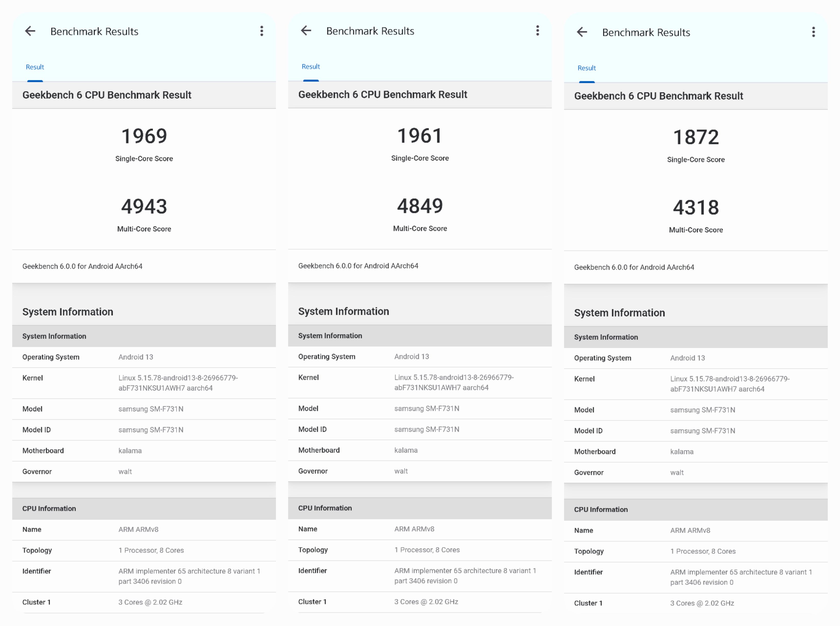Select Result tab in the 1969 score panel
This screenshot has width=840, height=626.
point(35,67)
